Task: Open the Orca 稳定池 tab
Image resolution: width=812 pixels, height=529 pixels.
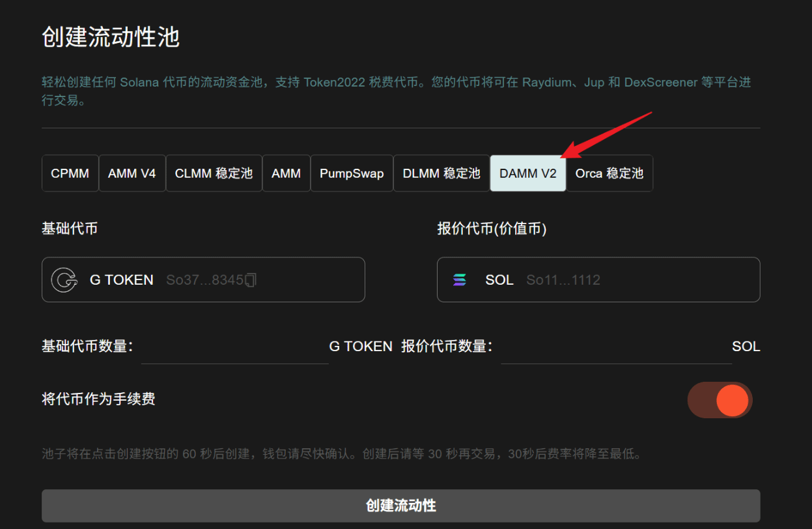Action: click(609, 173)
